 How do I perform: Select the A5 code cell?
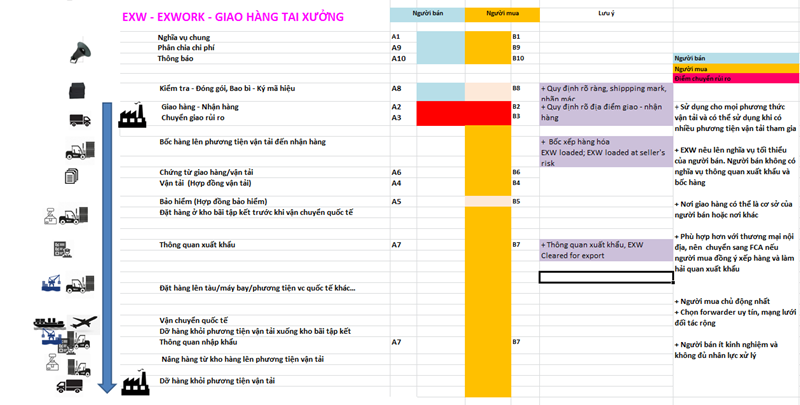(396, 201)
